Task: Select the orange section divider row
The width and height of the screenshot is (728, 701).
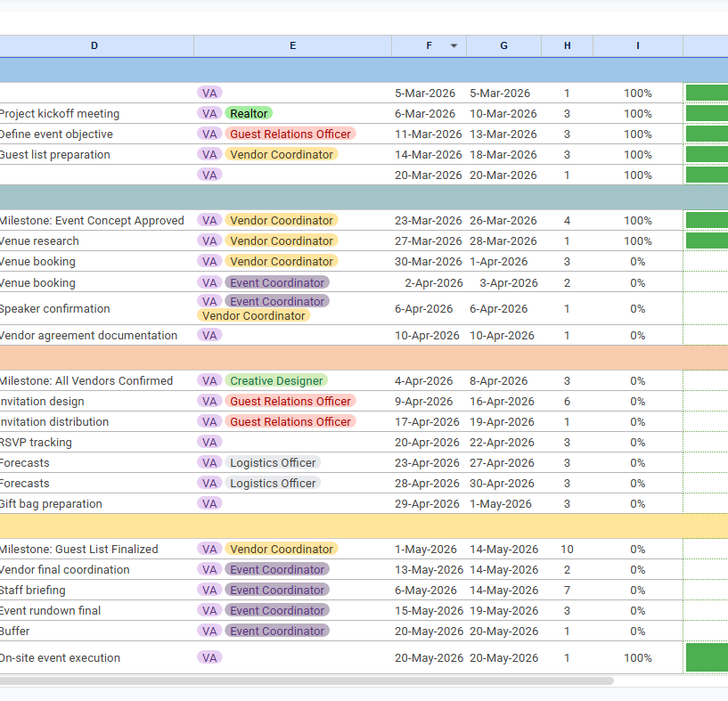Action: (364, 357)
